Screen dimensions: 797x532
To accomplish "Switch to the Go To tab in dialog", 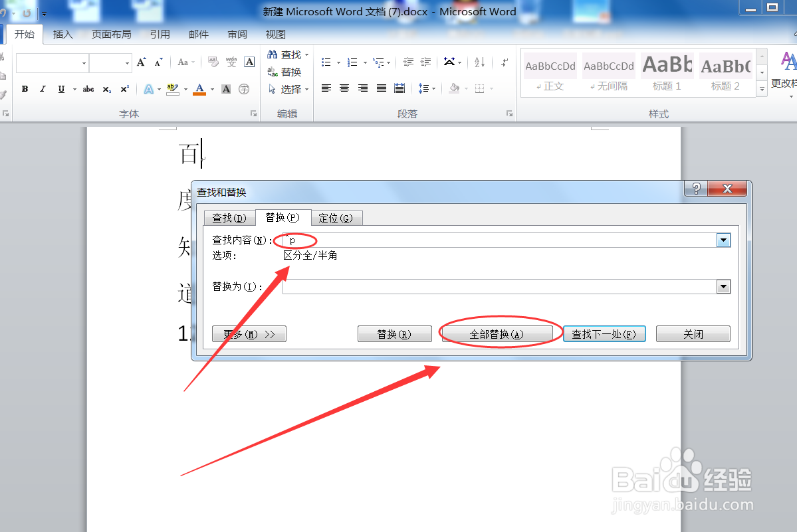I will 336,219.
